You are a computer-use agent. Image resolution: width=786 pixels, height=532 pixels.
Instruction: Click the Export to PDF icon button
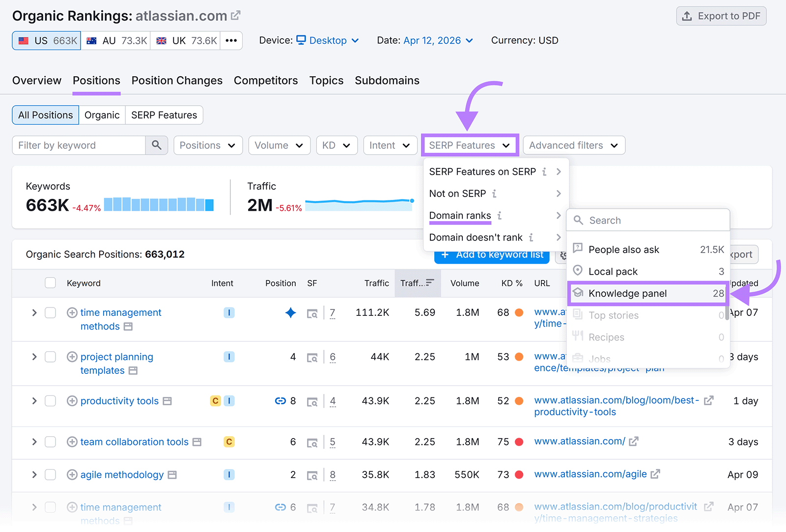point(687,16)
